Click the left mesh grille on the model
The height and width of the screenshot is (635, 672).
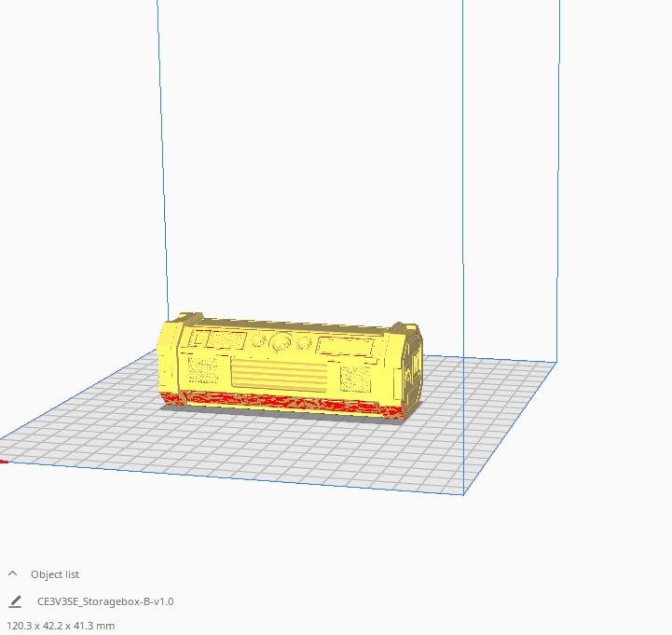pyautogui.click(x=203, y=371)
